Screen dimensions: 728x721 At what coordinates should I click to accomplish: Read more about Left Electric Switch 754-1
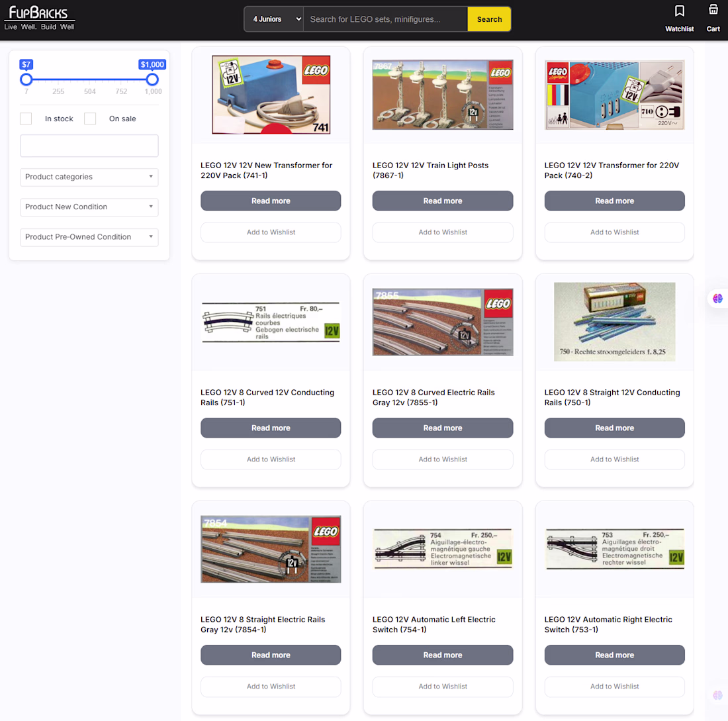pyautogui.click(x=443, y=655)
